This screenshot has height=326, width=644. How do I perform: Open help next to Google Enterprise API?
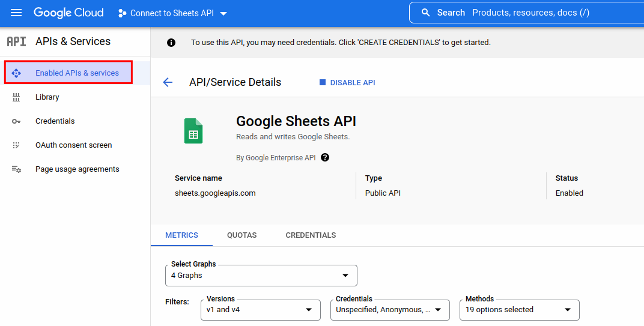click(x=325, y=158)
